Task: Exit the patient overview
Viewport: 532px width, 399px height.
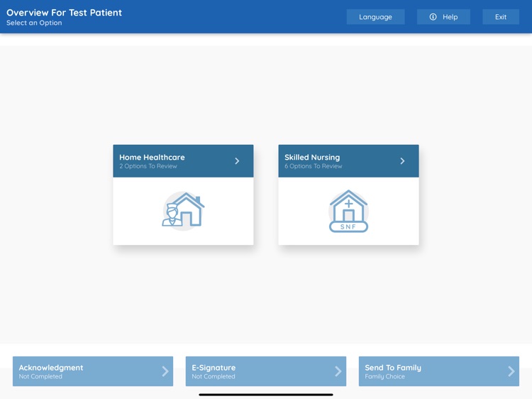Action: click(x=501, y=16)
